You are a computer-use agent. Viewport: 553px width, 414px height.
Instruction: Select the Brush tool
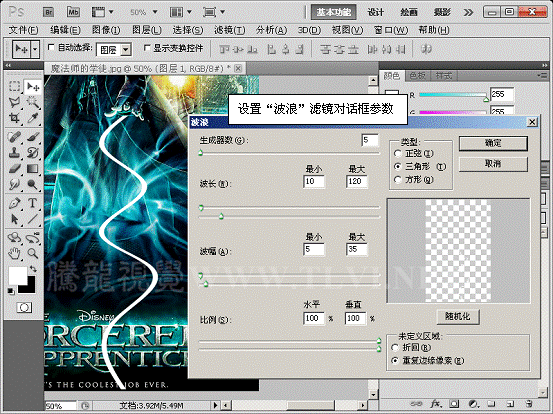[33, 137]
